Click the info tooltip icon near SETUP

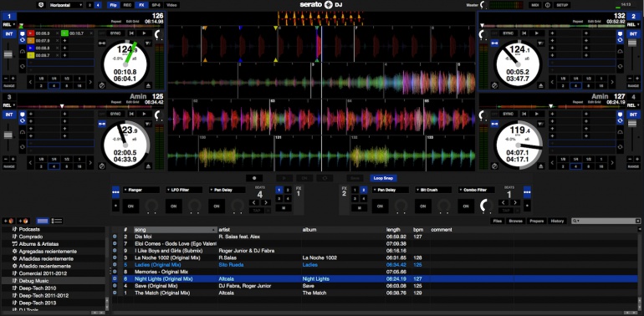pos(548,5)
